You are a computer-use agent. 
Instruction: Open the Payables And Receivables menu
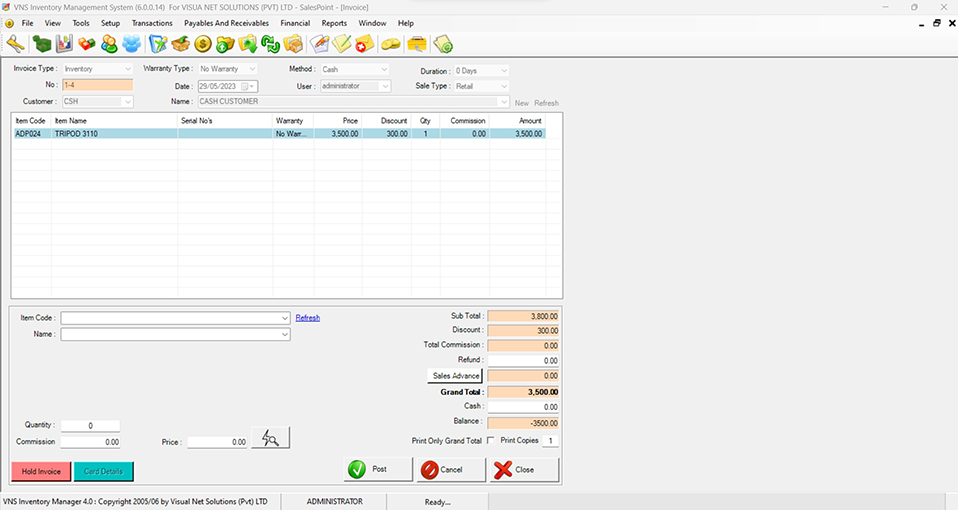tap(226, 23)
